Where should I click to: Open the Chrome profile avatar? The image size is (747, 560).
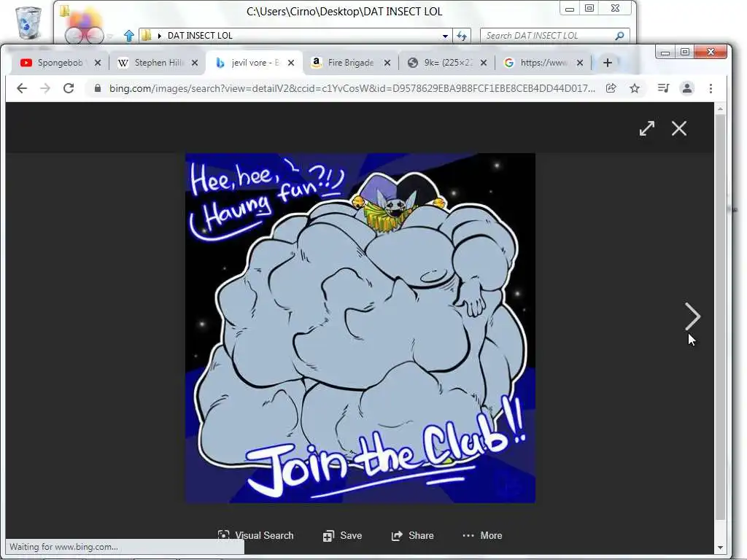687,88
